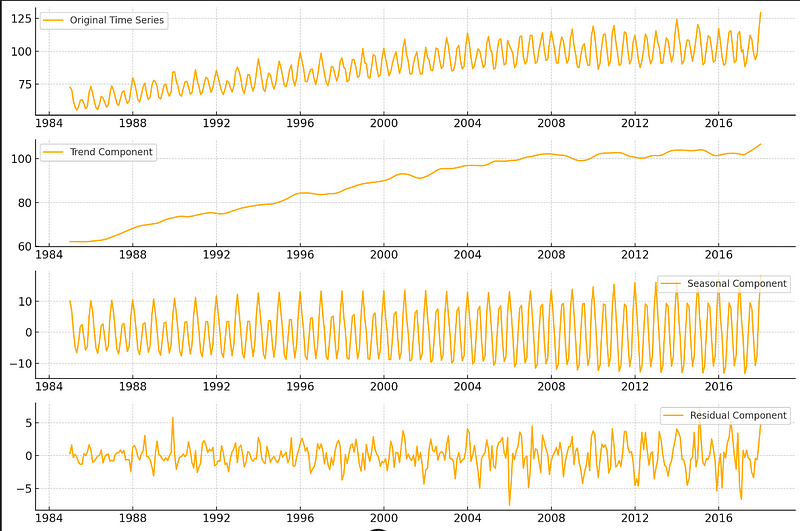Click the 1996 tick under the trend chart
Image resolution: width=800 pixels, height=531 pixels.
click(x=299, y=255)
